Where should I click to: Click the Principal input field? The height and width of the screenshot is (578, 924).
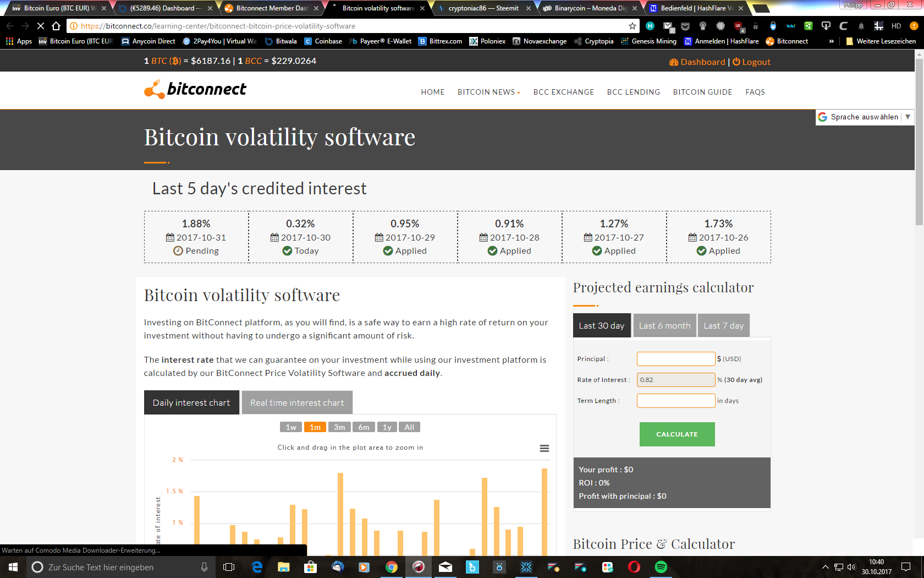(x=676, y=359)
